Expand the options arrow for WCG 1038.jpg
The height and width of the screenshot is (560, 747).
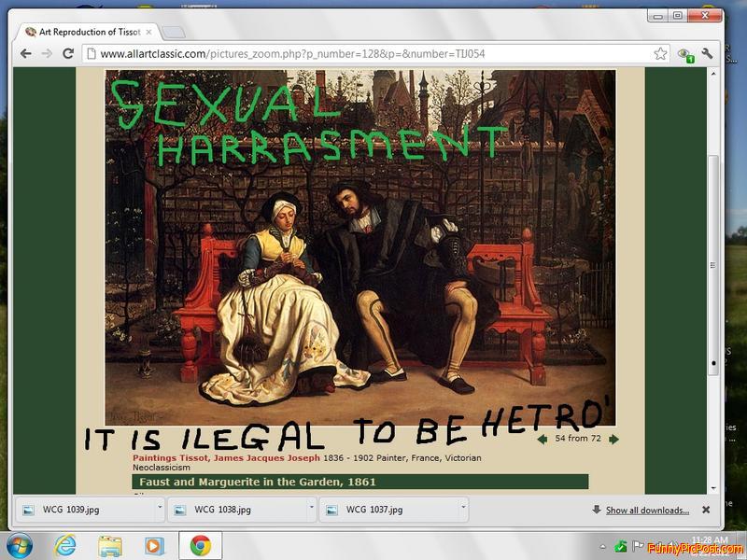click(312, 508)
